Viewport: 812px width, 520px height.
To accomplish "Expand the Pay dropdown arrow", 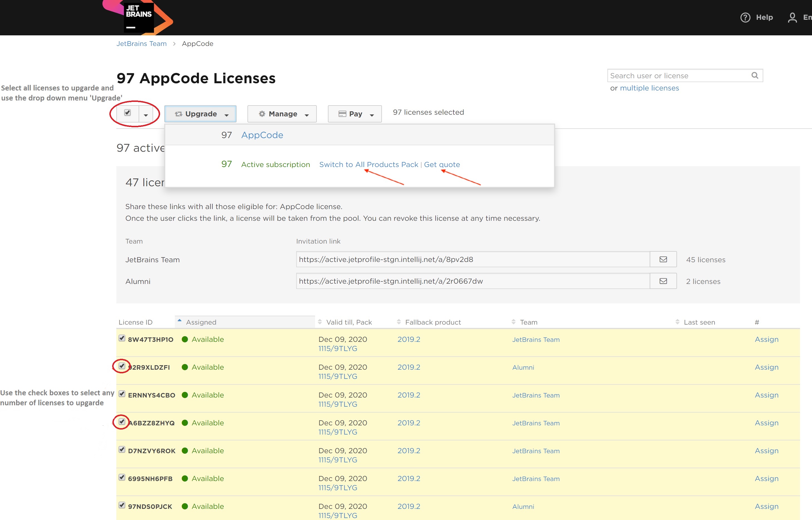I will [372, 114].
